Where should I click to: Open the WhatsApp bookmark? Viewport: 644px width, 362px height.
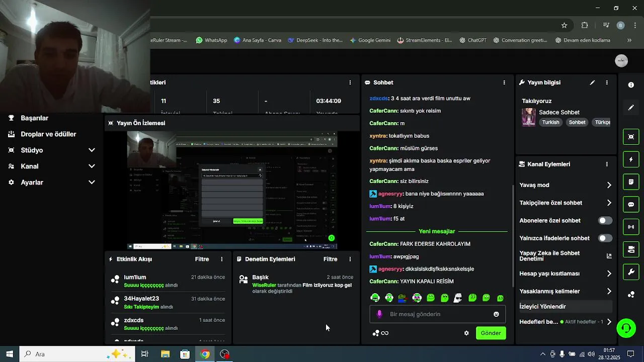click(x=211, y=40)
